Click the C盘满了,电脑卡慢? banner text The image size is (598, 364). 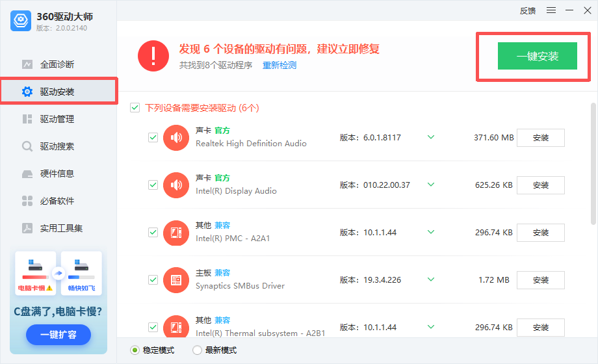pyautogui.click(x=58, y=311)
